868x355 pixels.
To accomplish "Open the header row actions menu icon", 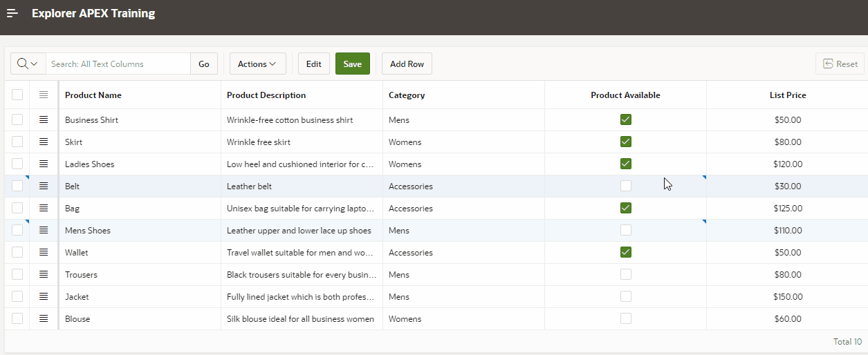I will pos(44,95).
